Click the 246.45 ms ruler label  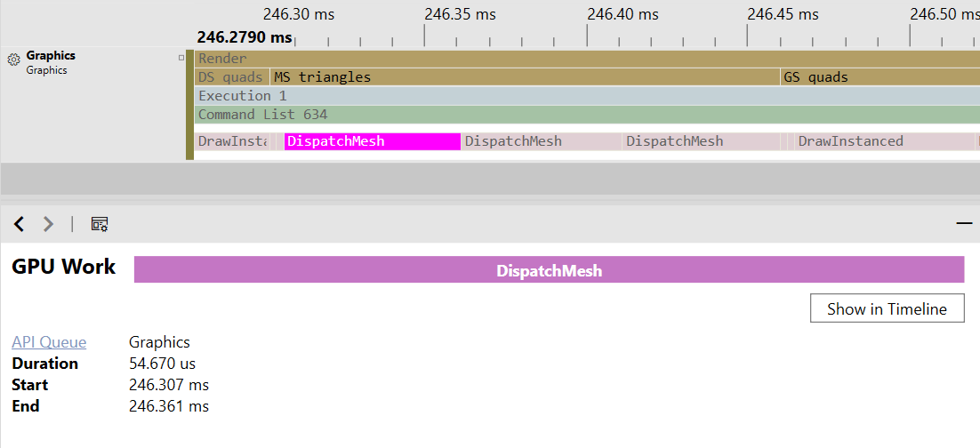pyautogui.click(x=783, y=13)
